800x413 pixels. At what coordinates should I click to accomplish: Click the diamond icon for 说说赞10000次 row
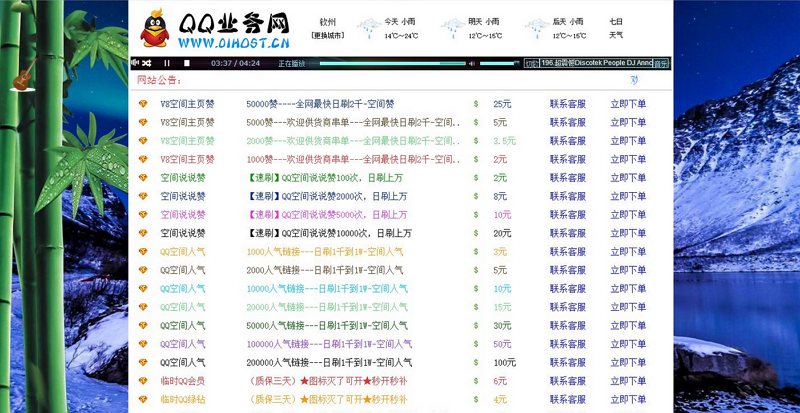click(x=143, y=233)
